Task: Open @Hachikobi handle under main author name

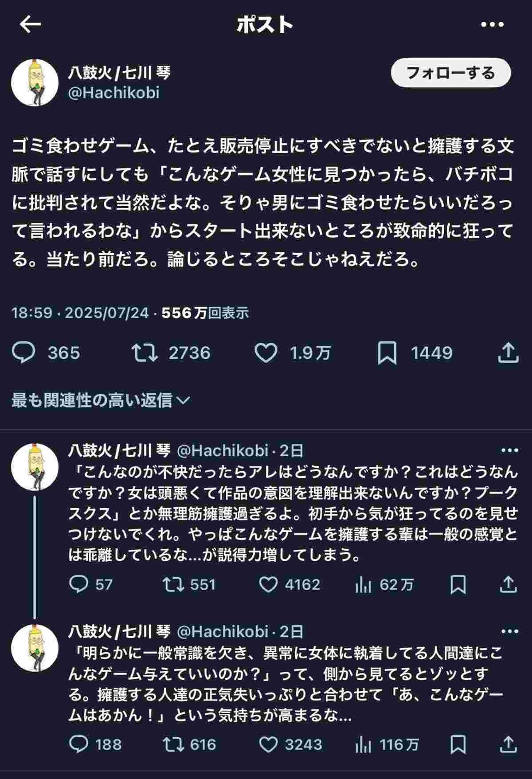Action: [113, 93]
